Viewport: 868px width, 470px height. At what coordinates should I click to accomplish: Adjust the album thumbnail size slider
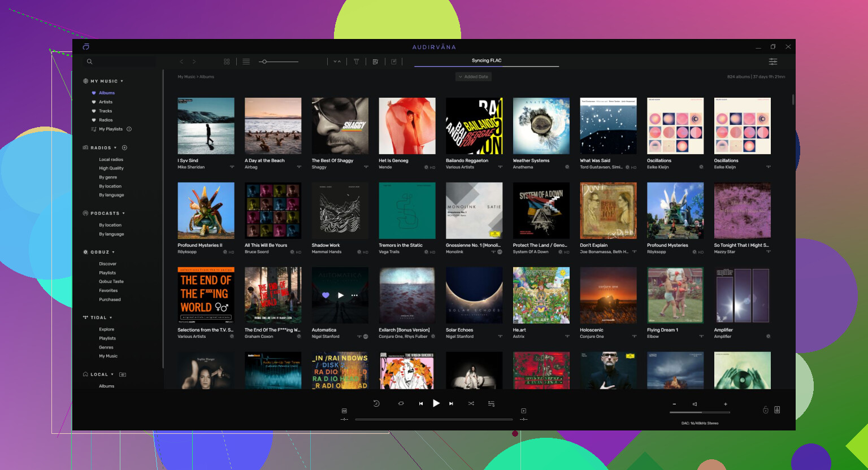[x=264, y=62]
